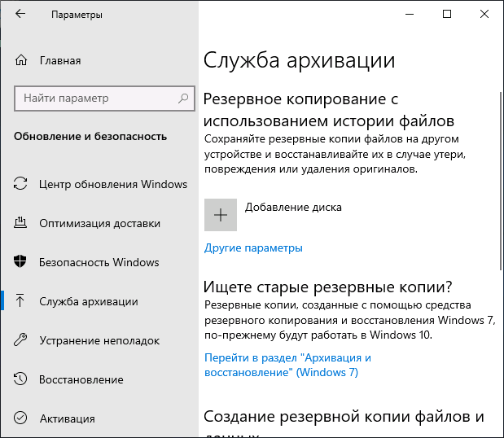The width and height of the screenshot is (504, 438).
Task: Select the Безопасность Windows shield icon
Action: [20, 261]
